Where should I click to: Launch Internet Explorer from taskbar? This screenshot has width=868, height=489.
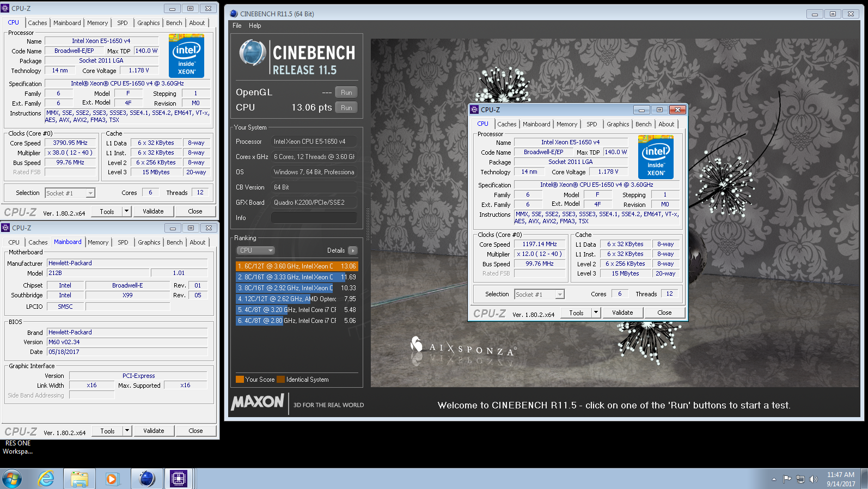click(x=46, y=479)
